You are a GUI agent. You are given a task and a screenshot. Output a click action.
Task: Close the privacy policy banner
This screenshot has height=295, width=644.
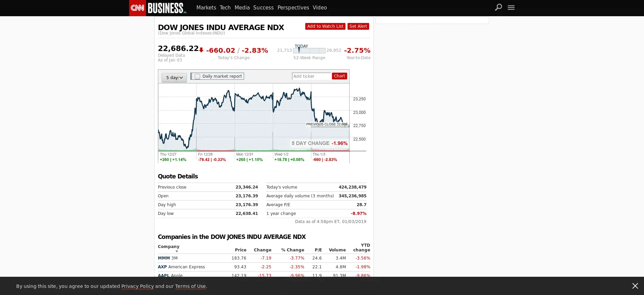[x=635, y=286]
